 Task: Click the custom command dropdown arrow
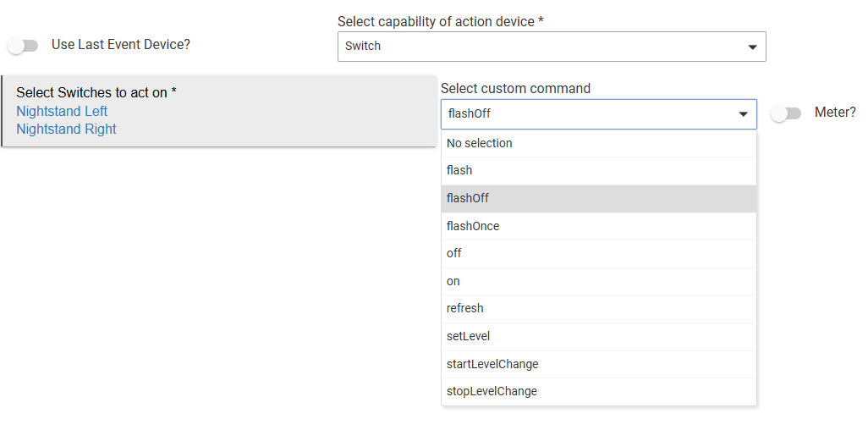click(743, 114)
